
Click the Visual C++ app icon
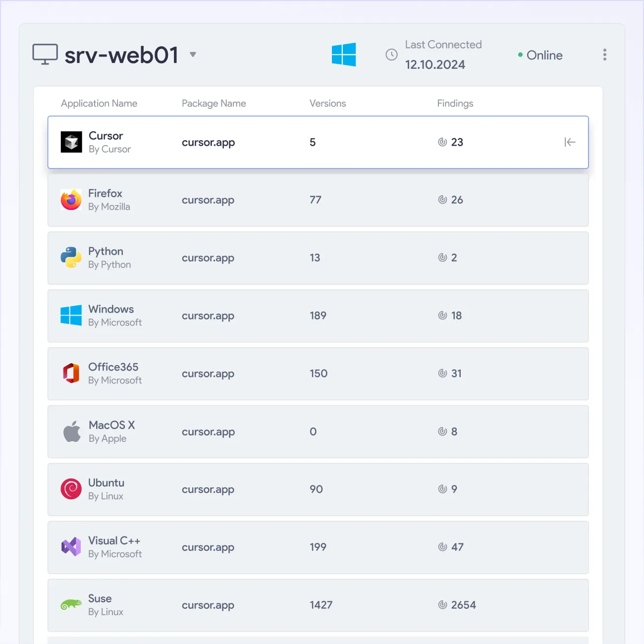click(x=71, y=547)
